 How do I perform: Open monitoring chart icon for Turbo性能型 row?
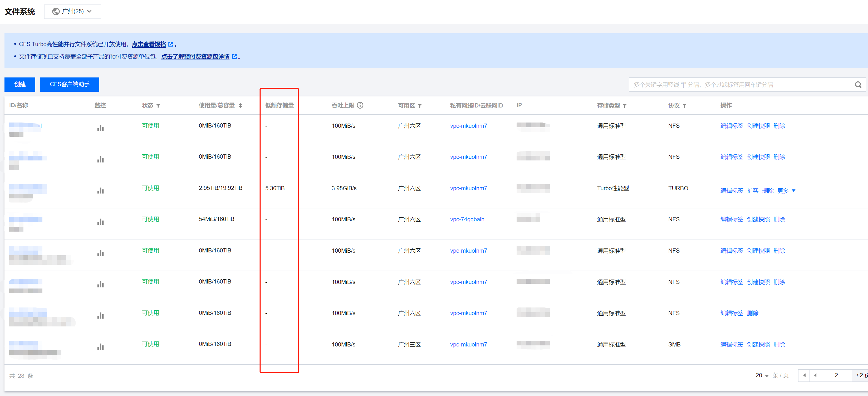coord(100,191)
